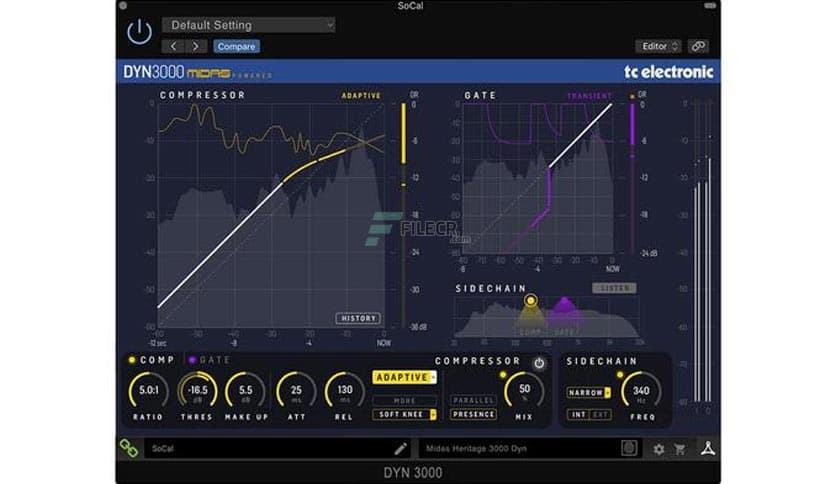The image size is (836, 484).
Task: Switch to the GATE tab
Action: tap(209, 360)
